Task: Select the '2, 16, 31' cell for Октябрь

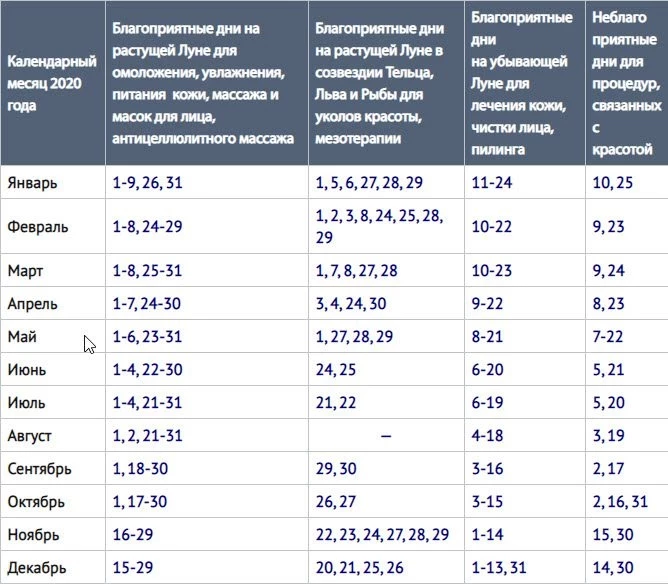Action: point(619,500)
